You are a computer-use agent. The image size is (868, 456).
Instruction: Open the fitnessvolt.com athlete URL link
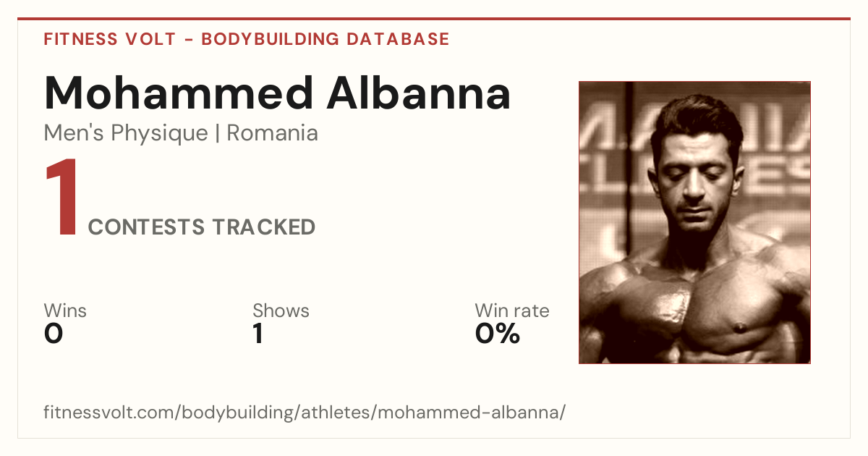(x=305, y=413)
